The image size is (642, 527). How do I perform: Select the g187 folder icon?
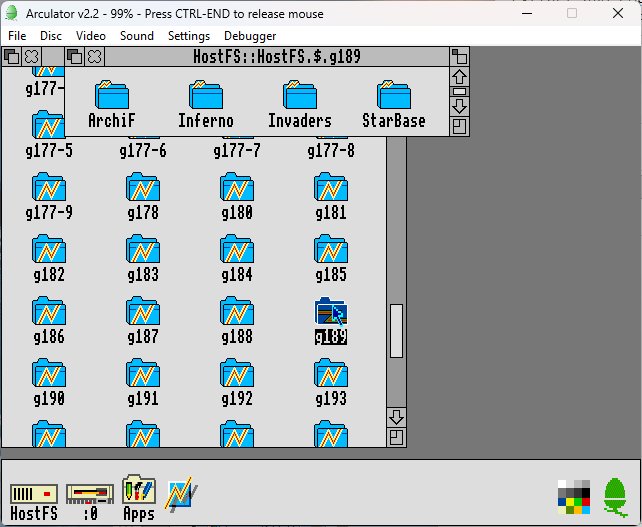pos(143,311)
